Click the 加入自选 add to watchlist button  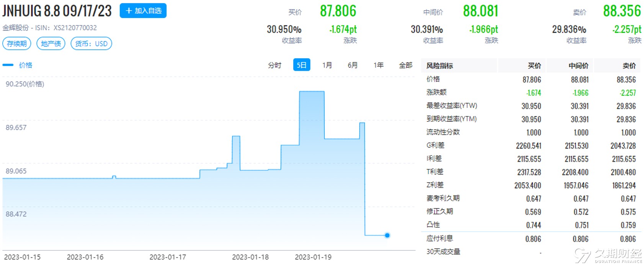[143, 11]
